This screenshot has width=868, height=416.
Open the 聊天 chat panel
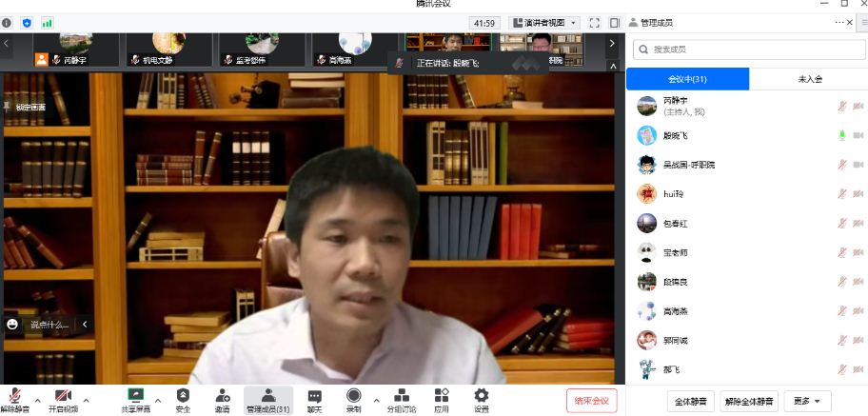[314, 396]
